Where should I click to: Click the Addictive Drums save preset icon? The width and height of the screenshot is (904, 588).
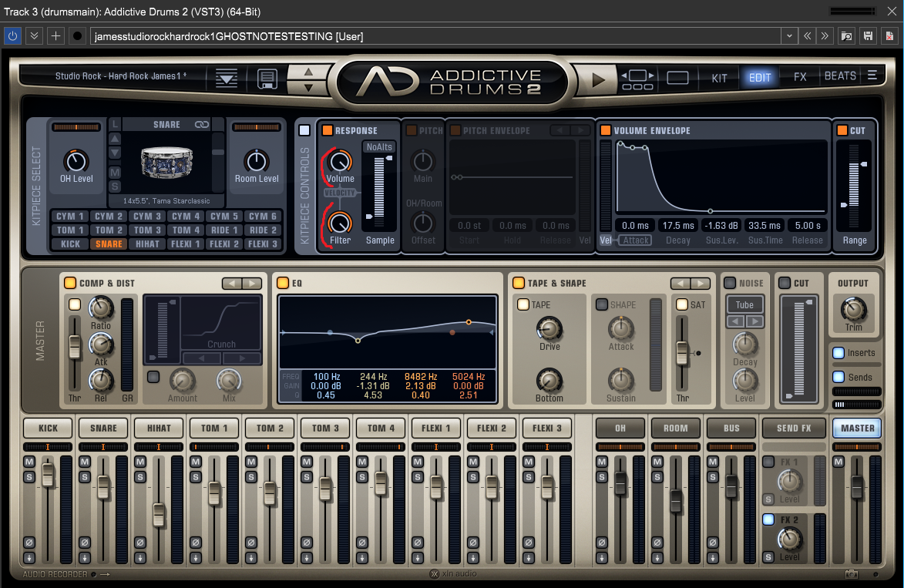coord(267,78)
